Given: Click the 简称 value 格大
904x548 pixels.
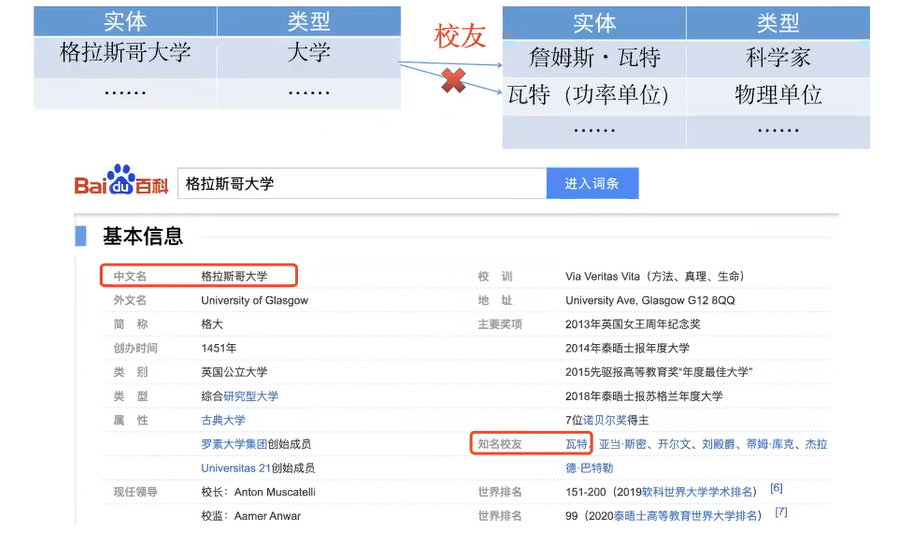Looking at the screenshot, I should 212,324.
